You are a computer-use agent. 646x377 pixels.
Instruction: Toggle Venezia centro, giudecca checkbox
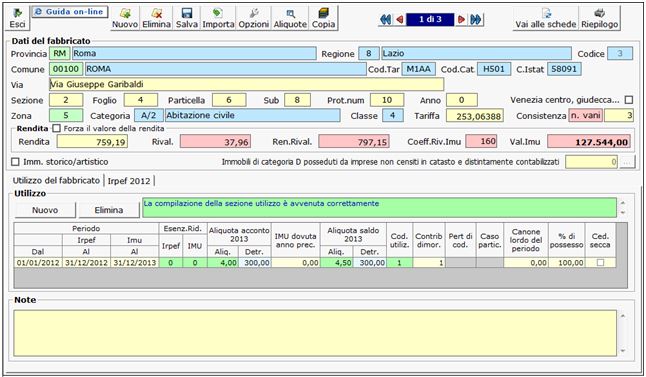(x=629, y=100)
